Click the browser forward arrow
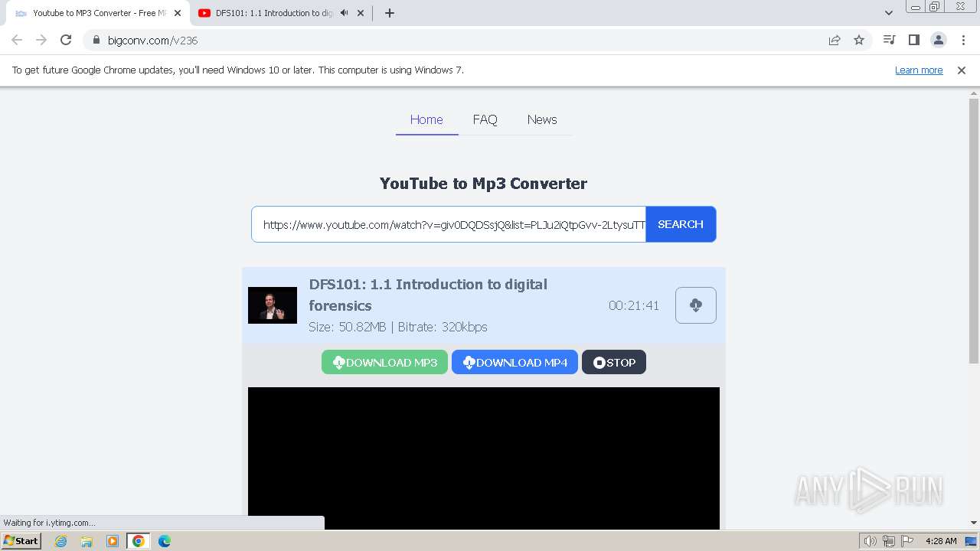This screenshot has width=980, height=551. 41,40
